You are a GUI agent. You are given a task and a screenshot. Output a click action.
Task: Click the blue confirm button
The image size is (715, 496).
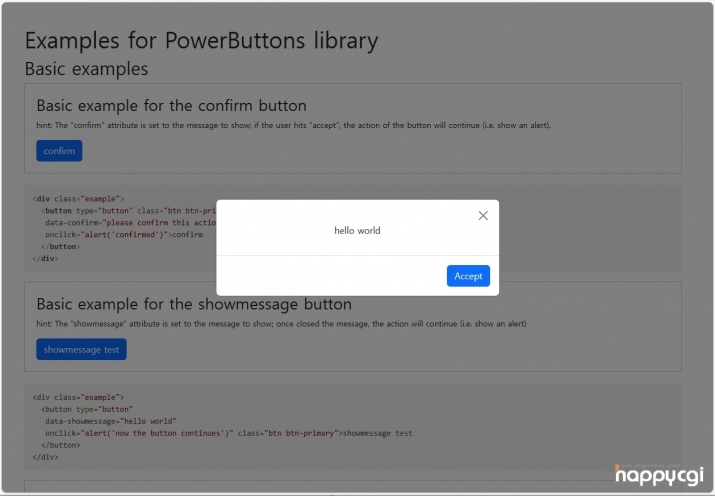point(59,151)
